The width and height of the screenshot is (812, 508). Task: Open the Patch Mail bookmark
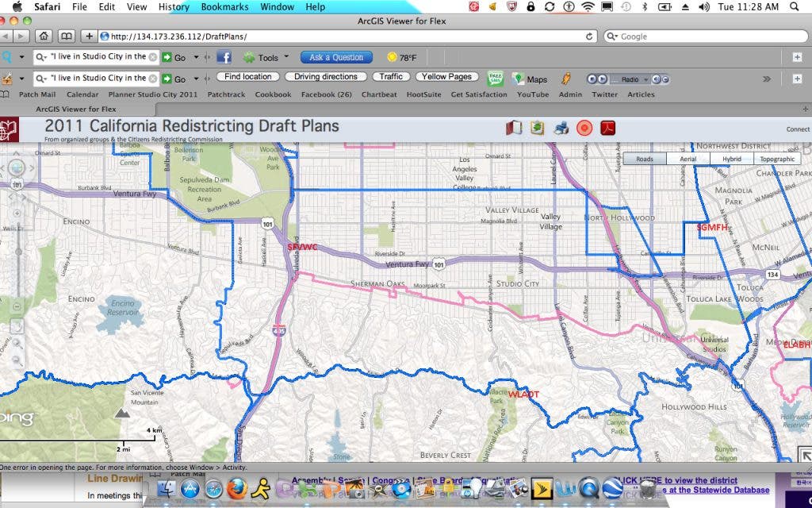[36, 94]
